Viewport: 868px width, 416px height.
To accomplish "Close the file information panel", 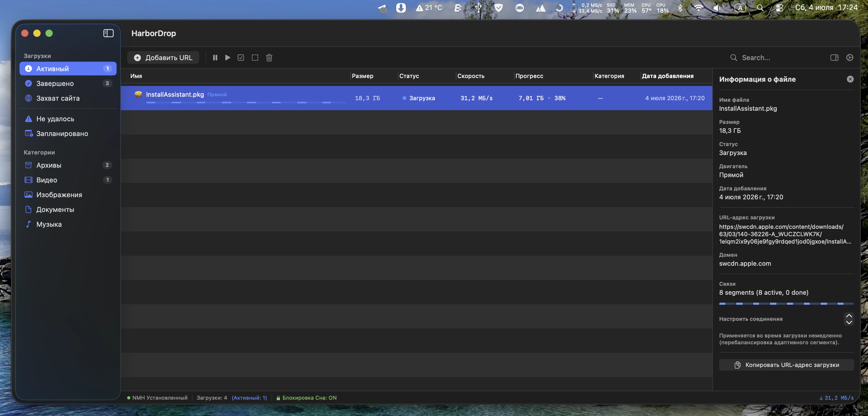I will tap(850, 79).
